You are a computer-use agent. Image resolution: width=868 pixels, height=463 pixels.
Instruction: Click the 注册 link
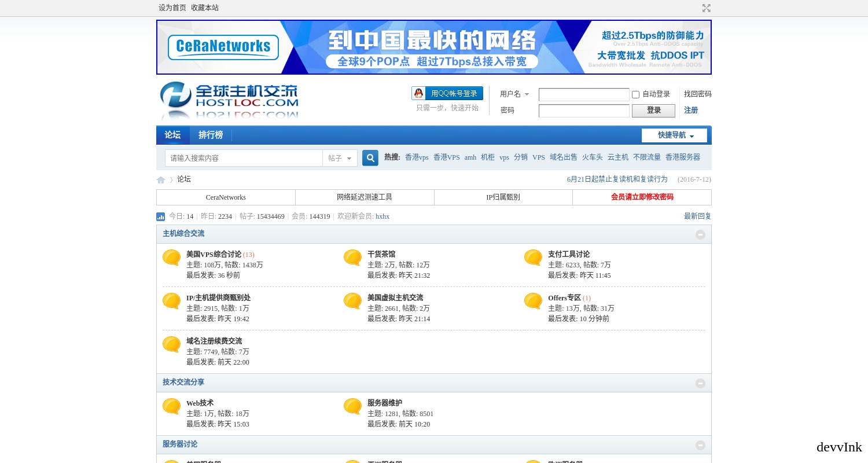(691, 110)
